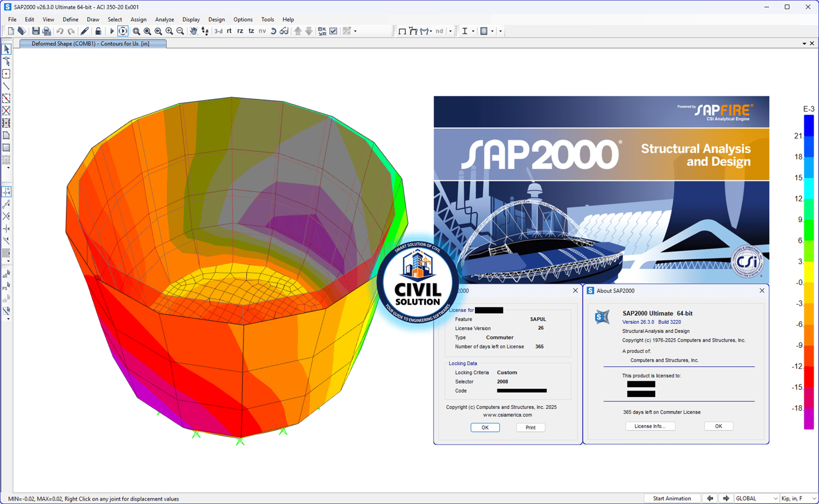
Task: Select the Deformed Shape (COMB1) window tab
Action: 93,44
